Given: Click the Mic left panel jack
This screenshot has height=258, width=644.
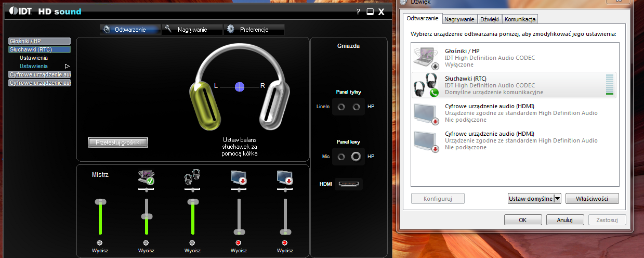Looking at the screenshot, I should pyautogui.click(x=341, y=156).
